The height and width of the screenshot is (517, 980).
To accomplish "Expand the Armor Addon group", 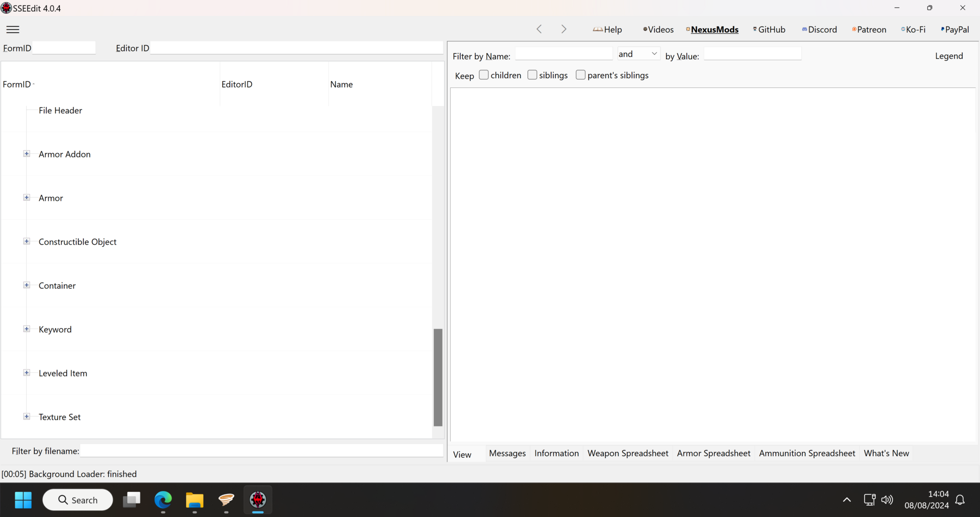I will [x=27, y=154].
